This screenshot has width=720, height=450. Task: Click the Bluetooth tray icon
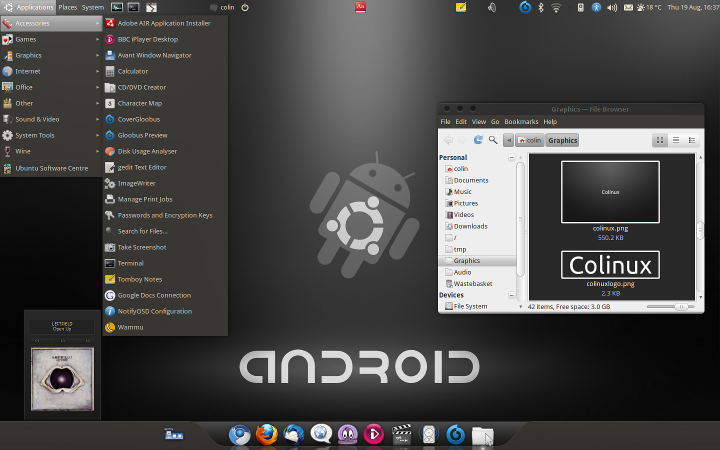pos(541,7)
